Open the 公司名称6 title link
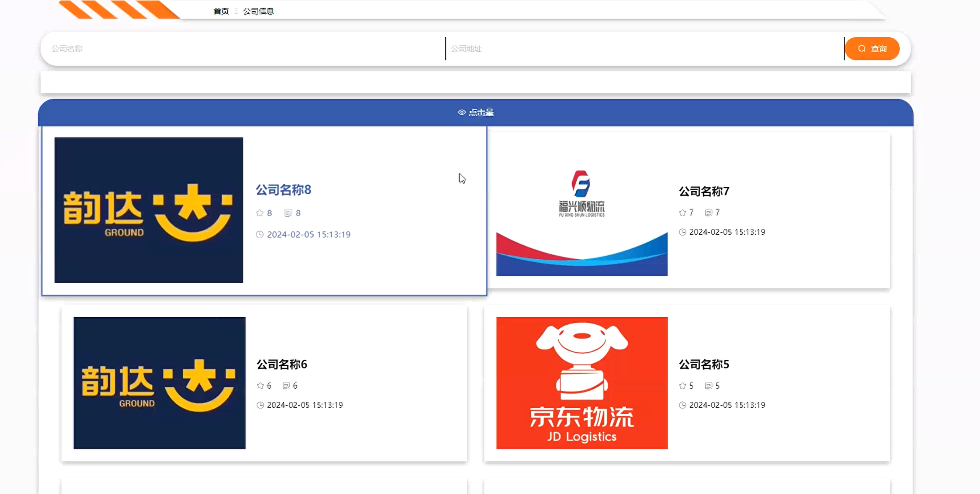980x494 pixels. coord(282,364)
